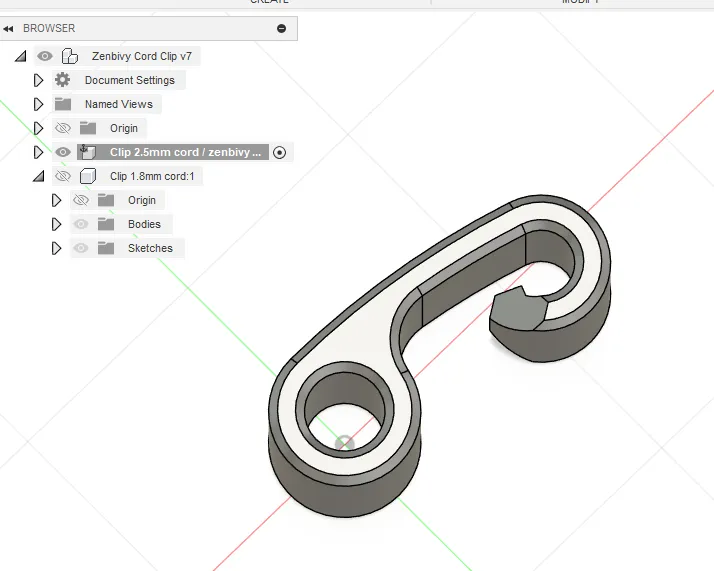
Task: Click the Zenbivy Cord Clip v7 document icon
Action: pos(70,56)
